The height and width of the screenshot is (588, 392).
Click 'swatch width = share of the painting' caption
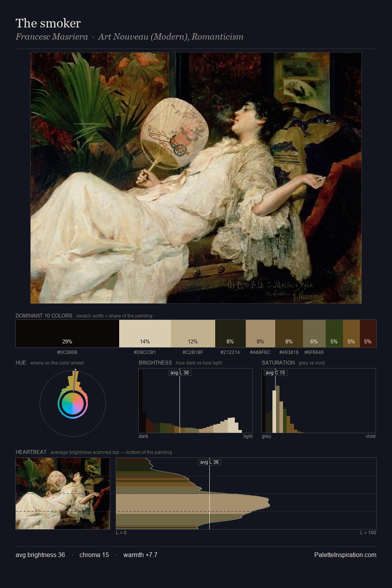tap(114, 316)
